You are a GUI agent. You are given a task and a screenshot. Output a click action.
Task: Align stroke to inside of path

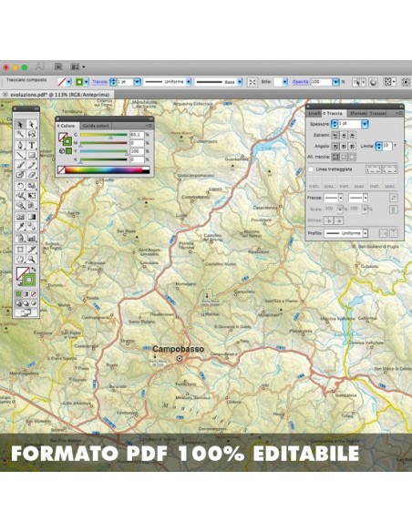coord(344,157)
